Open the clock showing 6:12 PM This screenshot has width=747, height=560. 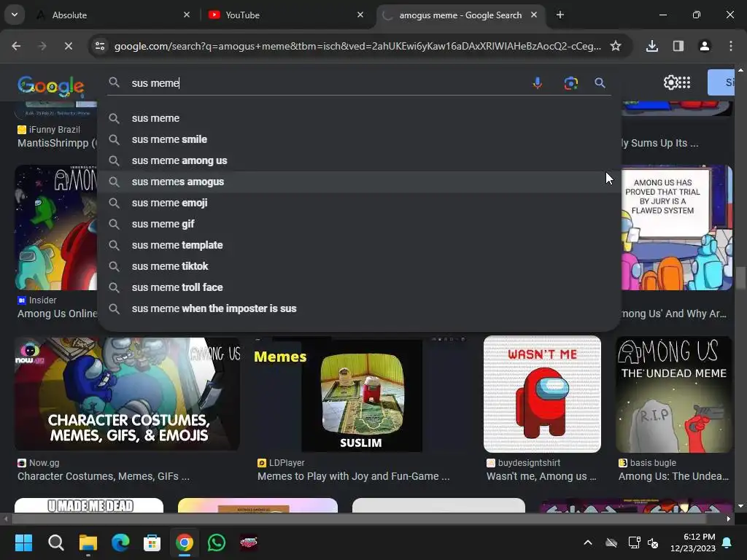coord(693,542)
